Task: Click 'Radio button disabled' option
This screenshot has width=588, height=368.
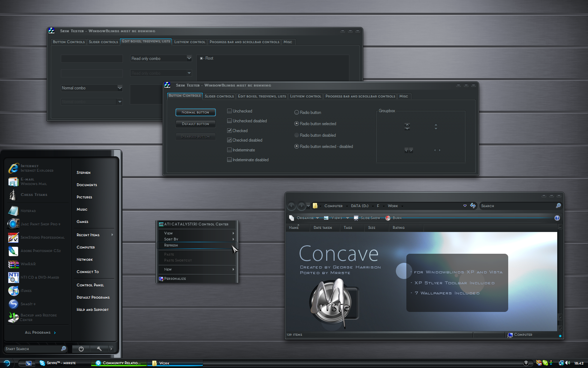Action: 297,135
